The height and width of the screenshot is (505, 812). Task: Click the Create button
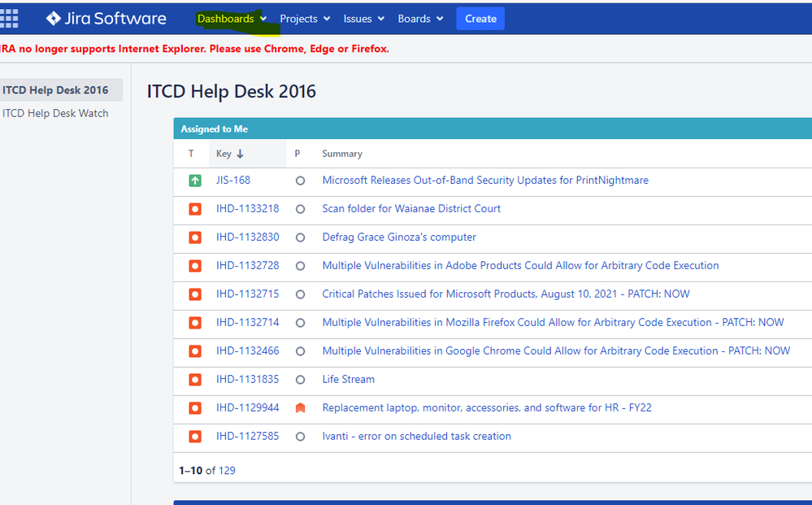[480, 19]
